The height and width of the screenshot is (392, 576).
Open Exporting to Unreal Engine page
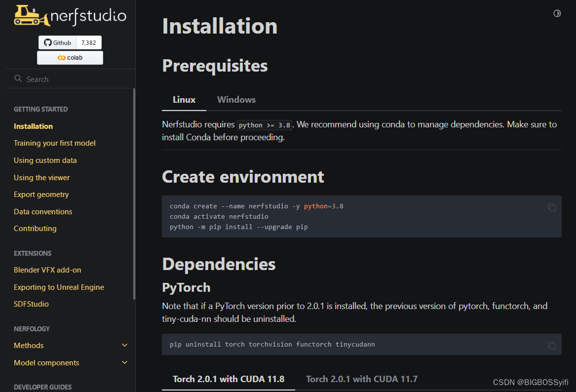(x=59, y=287)
